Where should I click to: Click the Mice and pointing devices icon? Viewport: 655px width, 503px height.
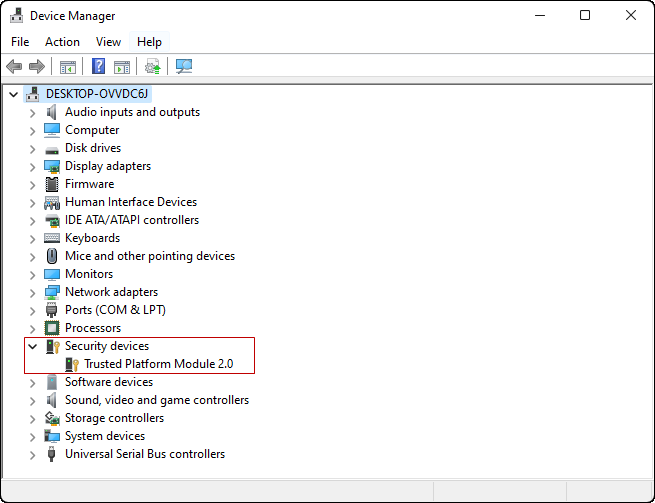click(x=52, y=256)
